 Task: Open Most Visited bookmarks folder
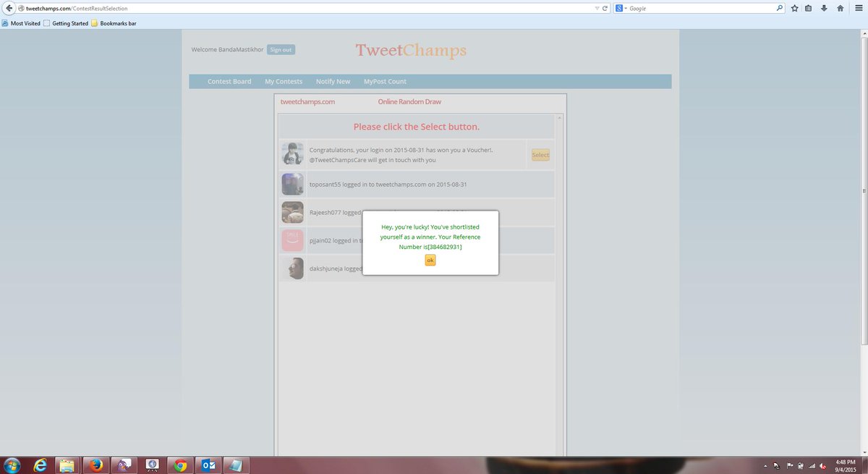pos(21,23)
